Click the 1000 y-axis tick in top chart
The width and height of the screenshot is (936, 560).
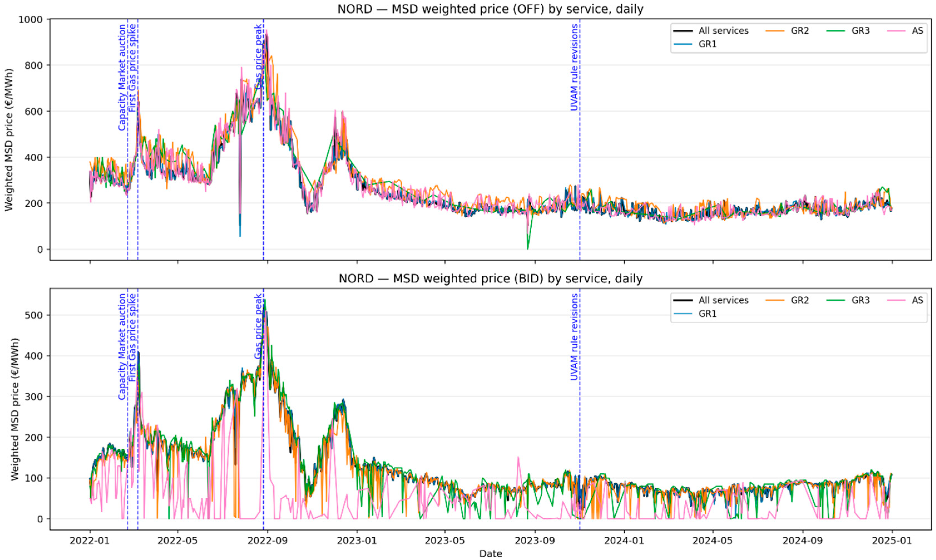tap(30, 19)
